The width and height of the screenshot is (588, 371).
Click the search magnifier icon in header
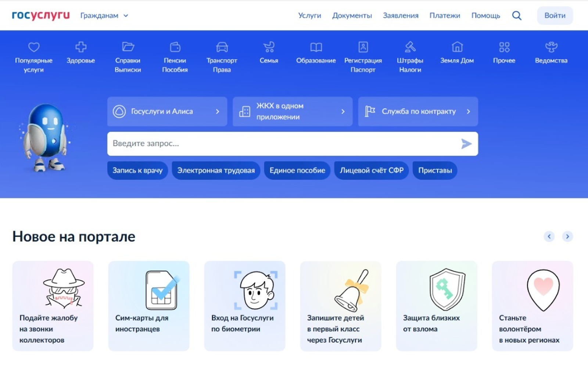517,15
